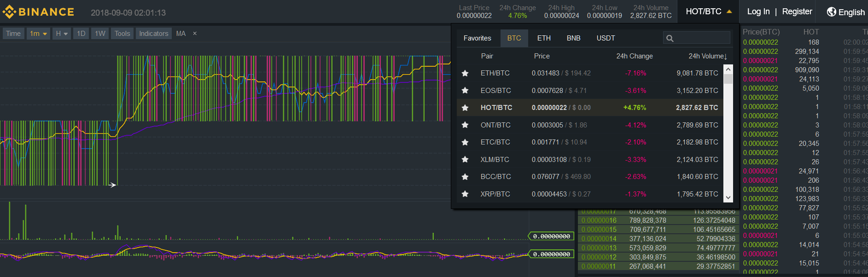The image size is (868, 277).
Task: Click the pair search input field
Action: pos(697,38)
